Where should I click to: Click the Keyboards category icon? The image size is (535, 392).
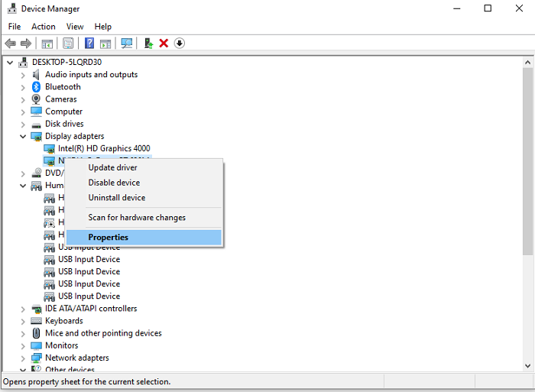[x=36, y=321]
